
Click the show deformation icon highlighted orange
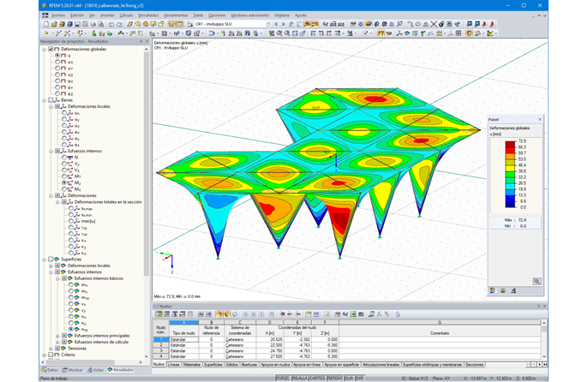click(381, 33)
